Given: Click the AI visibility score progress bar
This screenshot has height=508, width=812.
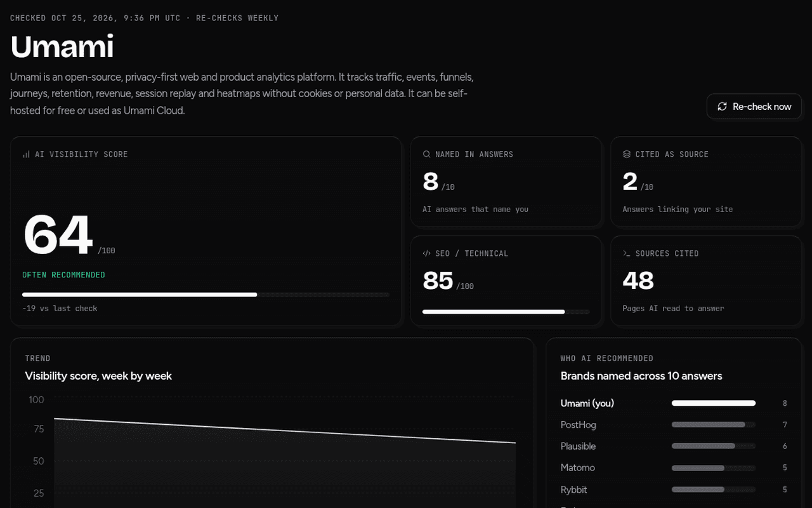Looking at the screenshot, I should click(x=206, y=295).
